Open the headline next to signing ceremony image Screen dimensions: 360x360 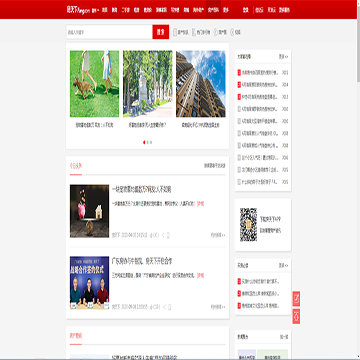142,261
